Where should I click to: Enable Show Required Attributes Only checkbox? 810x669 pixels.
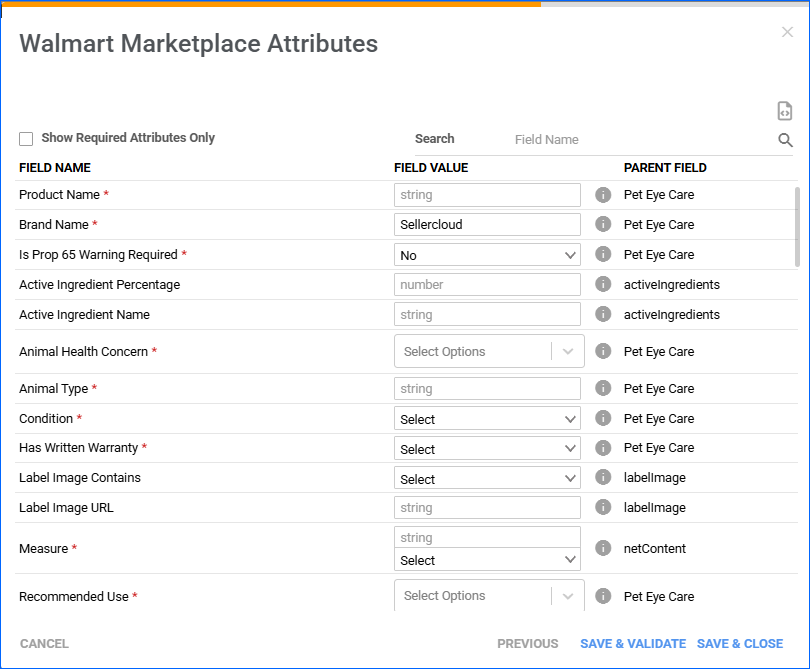(x=26, y=139)
